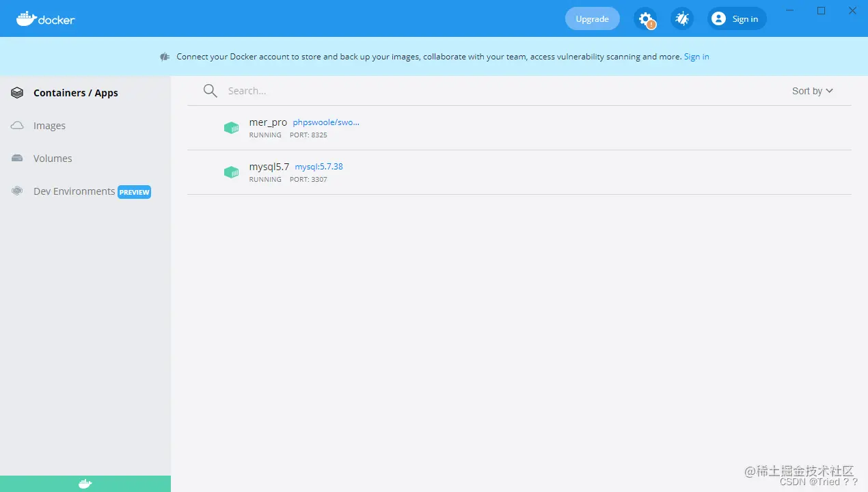Click the PORT: 8325 label

click(308, 135)
